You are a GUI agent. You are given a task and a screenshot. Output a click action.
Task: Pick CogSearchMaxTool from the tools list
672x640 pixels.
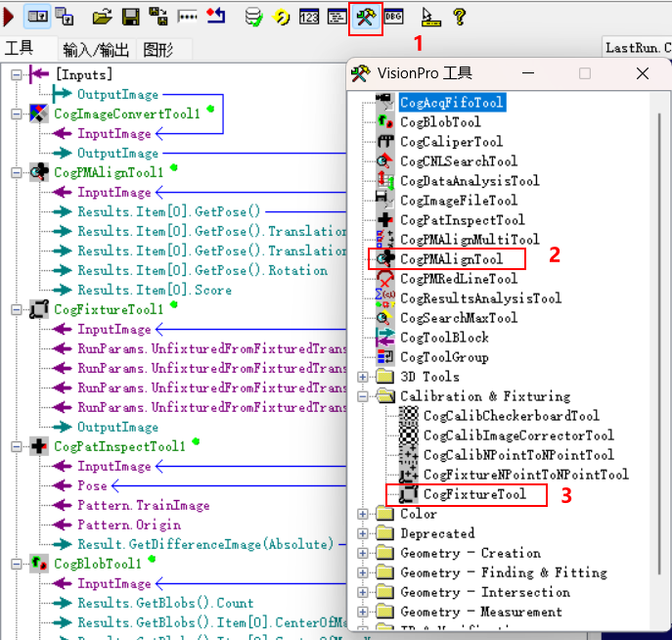459,318
